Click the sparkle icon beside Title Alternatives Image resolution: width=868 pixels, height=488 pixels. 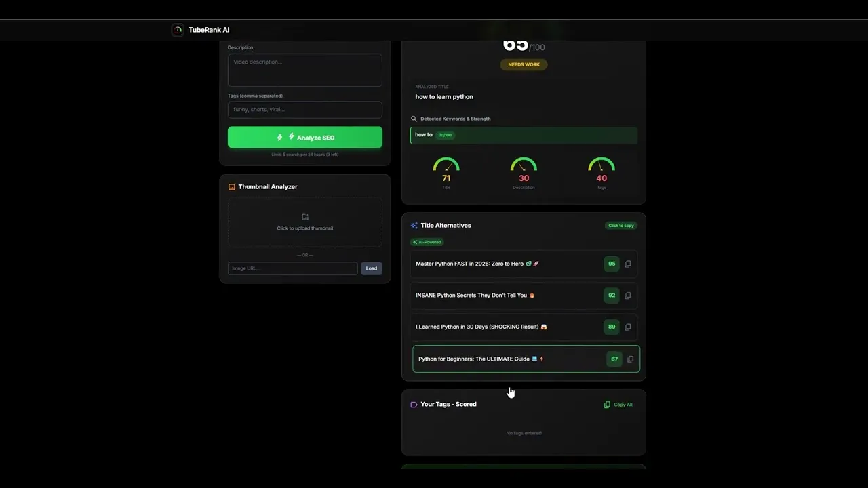pos(414,226)
